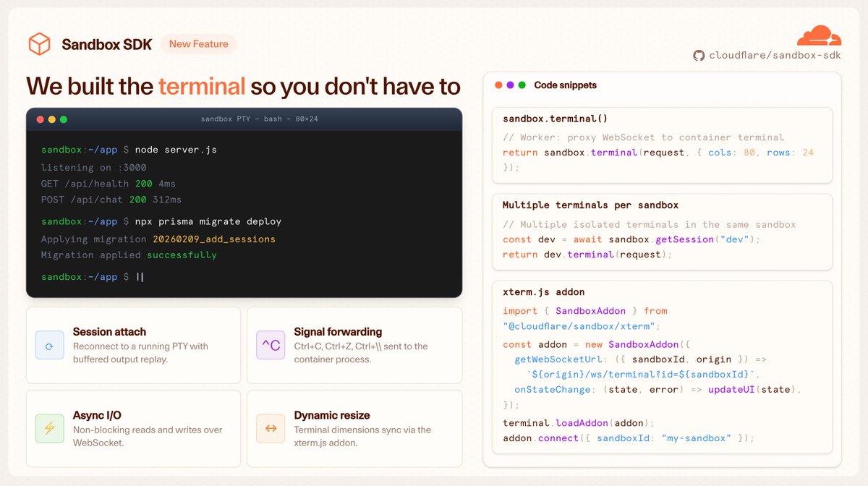Click the sandbox.terminal() snippet heading

tap(556, 119)
